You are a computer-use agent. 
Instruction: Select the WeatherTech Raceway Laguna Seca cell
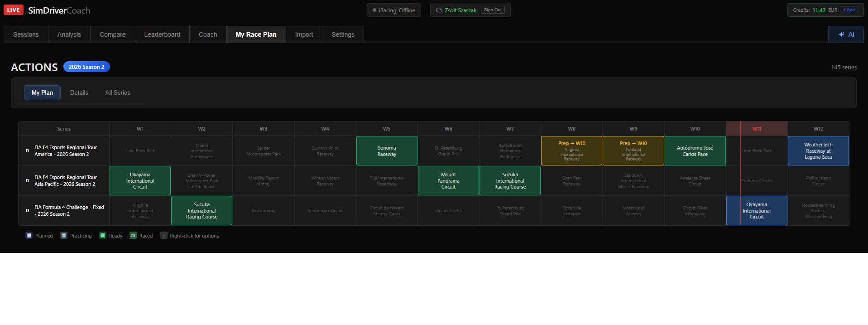818,151
